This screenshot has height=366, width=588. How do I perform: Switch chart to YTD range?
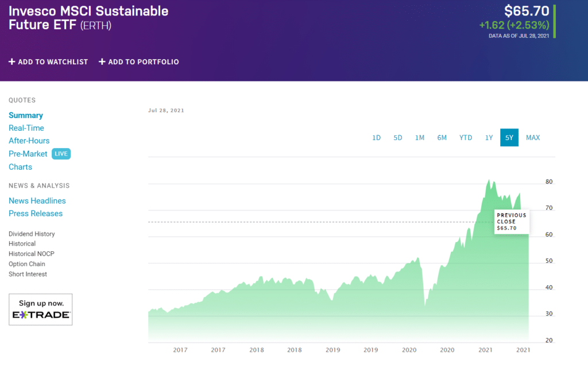coord(466,138)
